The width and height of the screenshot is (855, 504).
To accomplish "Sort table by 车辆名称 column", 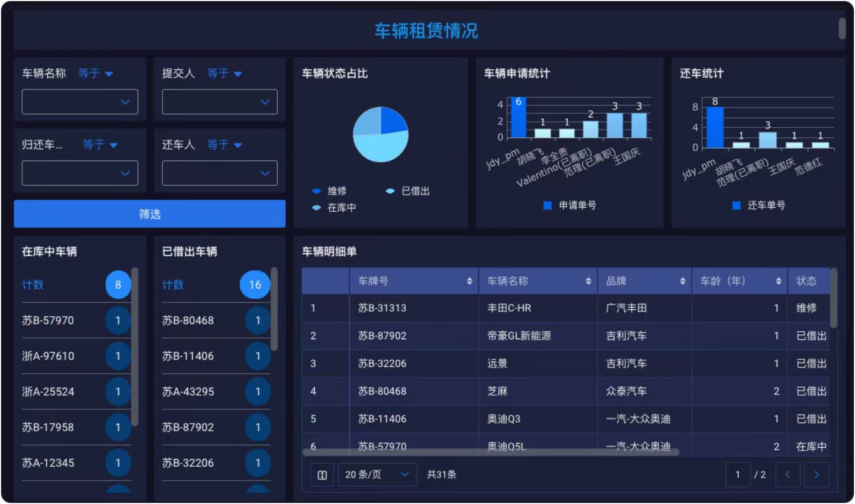I will coord(589,281).
